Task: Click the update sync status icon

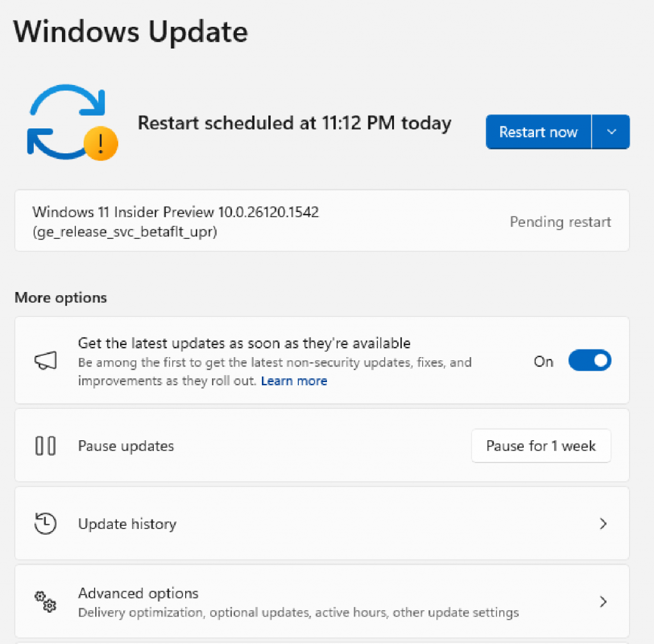Action: pyautogui.click(x=72, y=122)
